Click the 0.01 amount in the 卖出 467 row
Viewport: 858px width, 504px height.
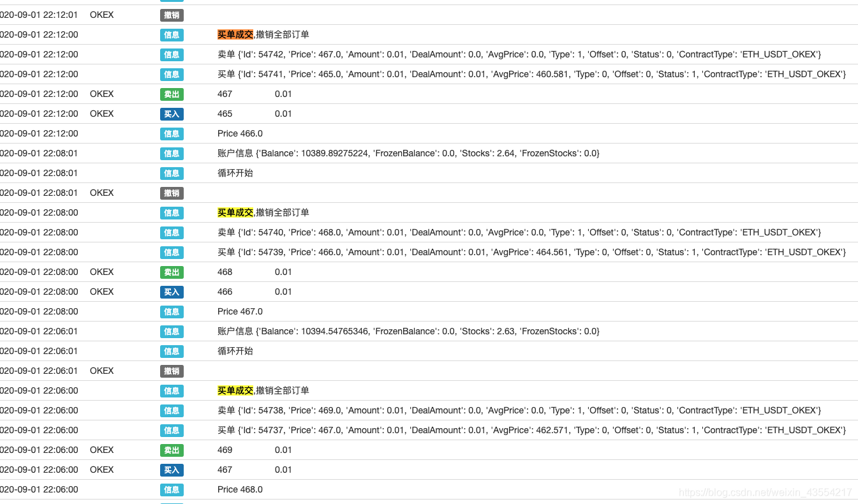[283, 94]
